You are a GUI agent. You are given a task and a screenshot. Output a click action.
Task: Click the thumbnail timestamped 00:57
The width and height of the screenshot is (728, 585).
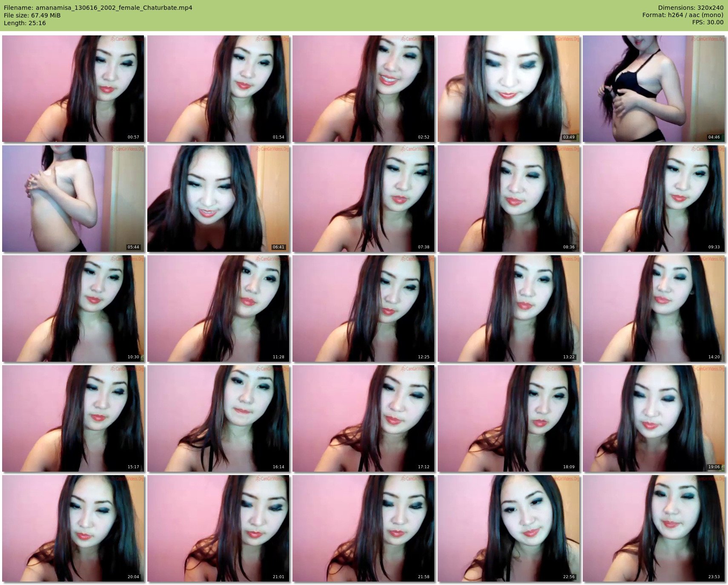(73, 88)
